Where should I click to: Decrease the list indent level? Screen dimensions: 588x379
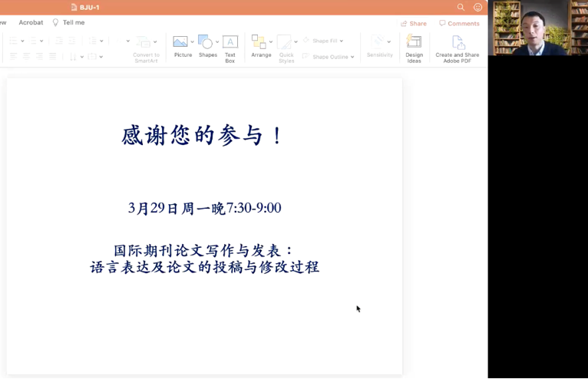pyautogui.click(x=59, y=41)
